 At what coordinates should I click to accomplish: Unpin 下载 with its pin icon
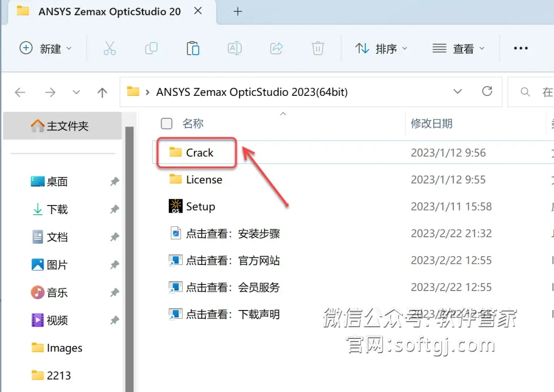point(114,209)
